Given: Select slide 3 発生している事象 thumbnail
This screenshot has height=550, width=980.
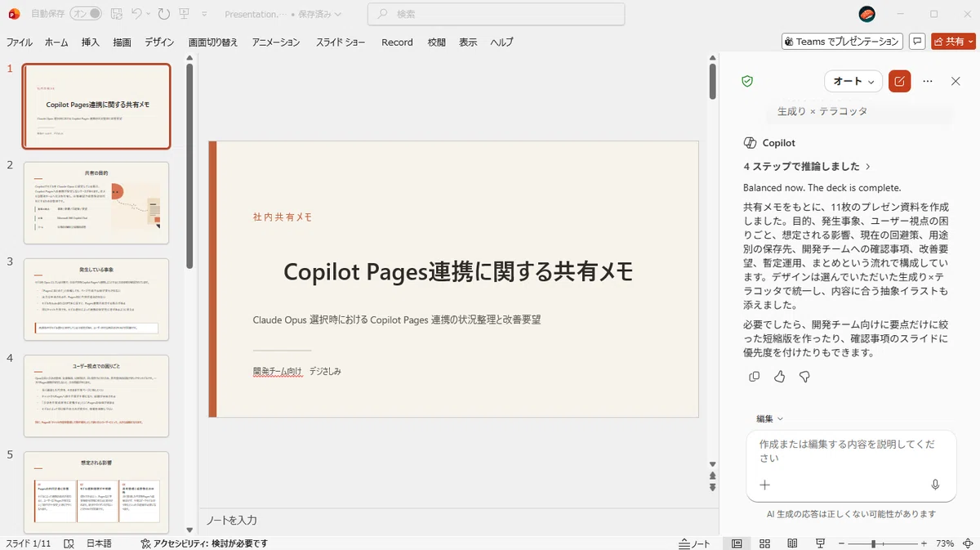Looking at the screenshot, I should [x=96, y=299].
